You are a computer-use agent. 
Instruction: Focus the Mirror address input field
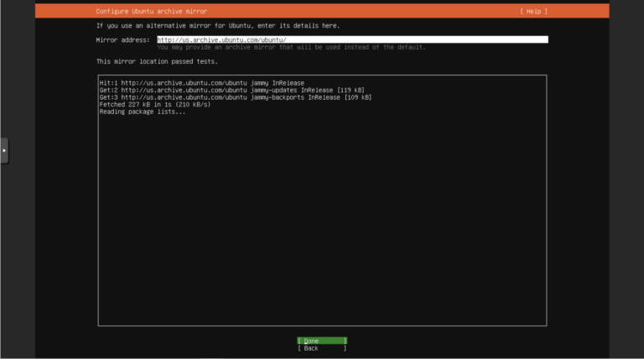click(x=352, y=40)
